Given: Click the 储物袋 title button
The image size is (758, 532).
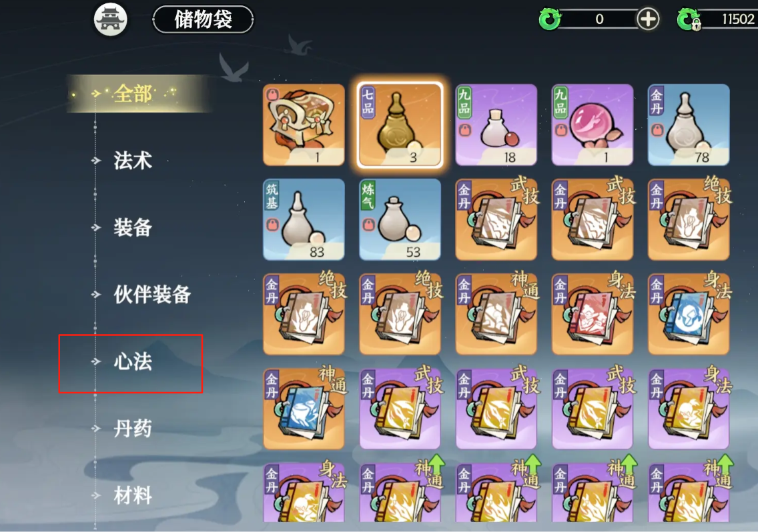Looking at the screenshot, I should tap(203, 19).
